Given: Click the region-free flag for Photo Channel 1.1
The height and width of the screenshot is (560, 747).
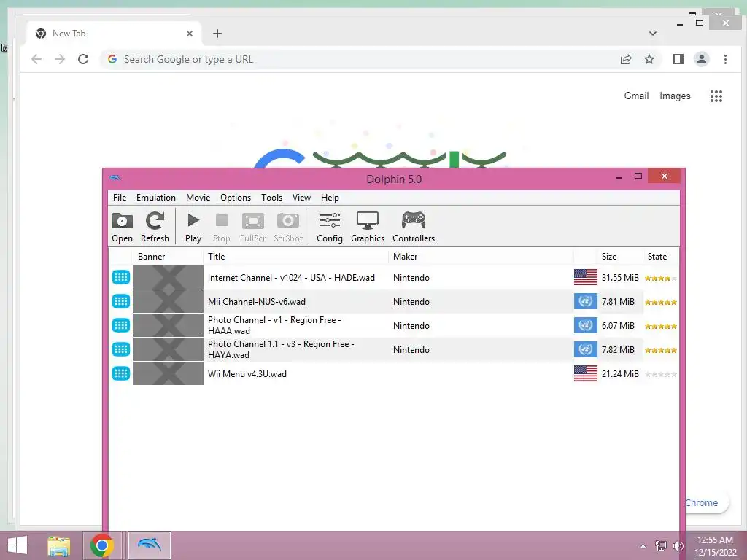Looking at the screenshot, I should click(586, 349).
